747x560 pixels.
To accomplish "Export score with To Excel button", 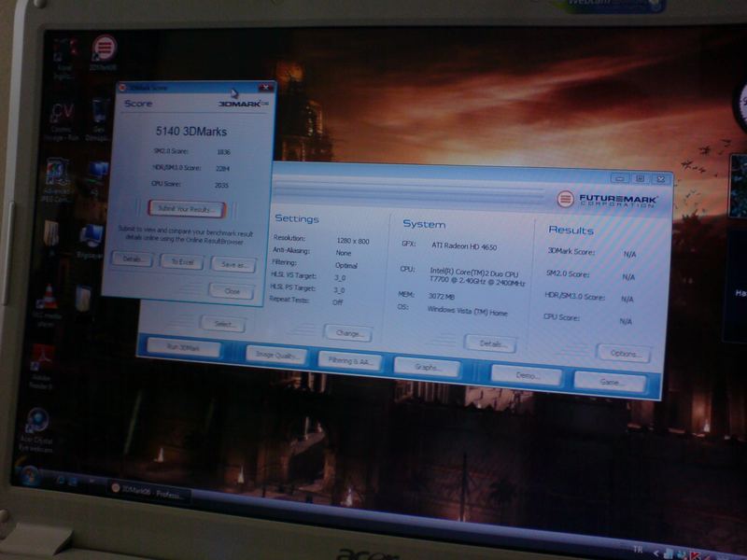I will [x=182, y=262].
